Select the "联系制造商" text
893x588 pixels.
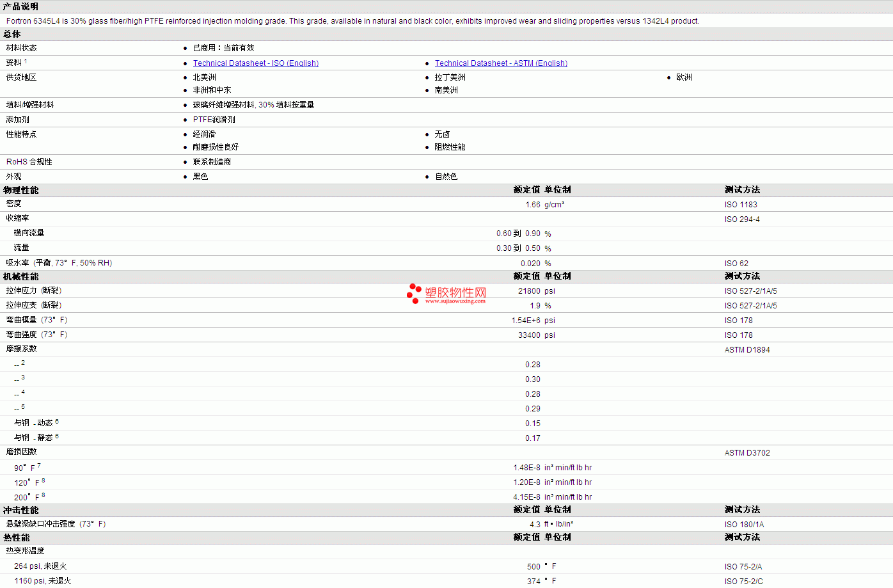[x=212, y=162]
